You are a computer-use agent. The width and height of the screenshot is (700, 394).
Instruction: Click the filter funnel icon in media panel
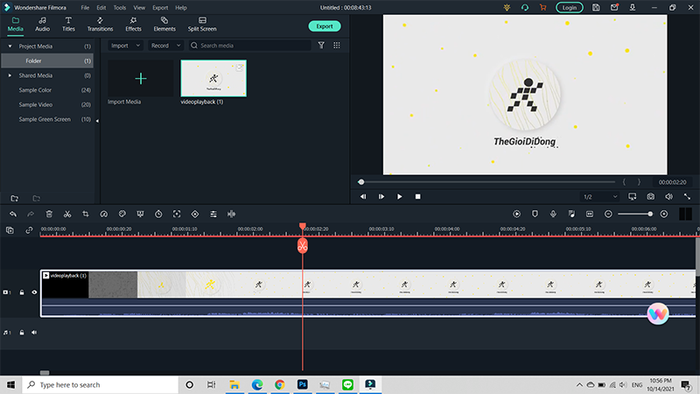321,45
